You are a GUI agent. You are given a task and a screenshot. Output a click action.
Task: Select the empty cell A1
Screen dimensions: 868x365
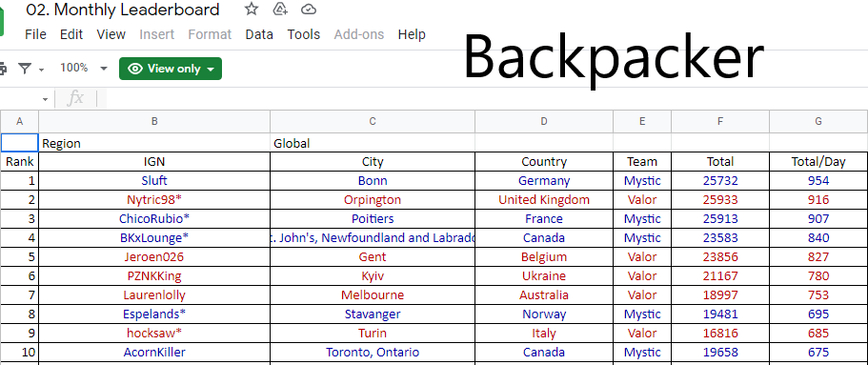20,143
